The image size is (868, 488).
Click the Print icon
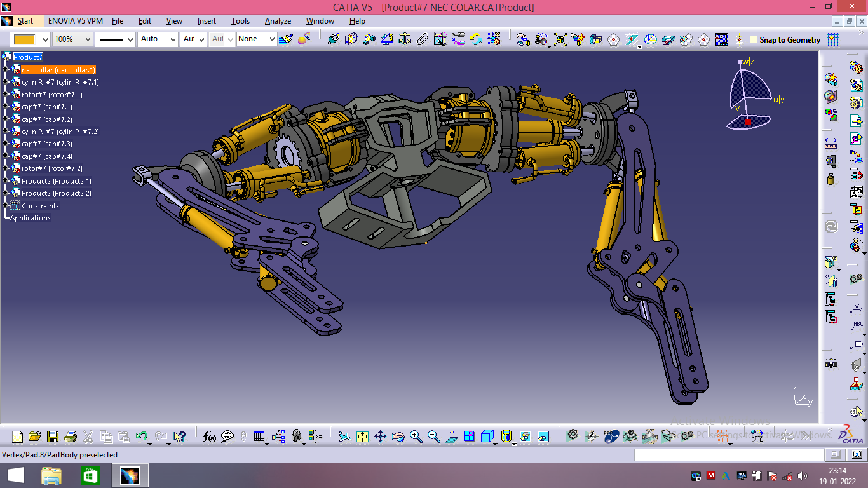[71, 437]
